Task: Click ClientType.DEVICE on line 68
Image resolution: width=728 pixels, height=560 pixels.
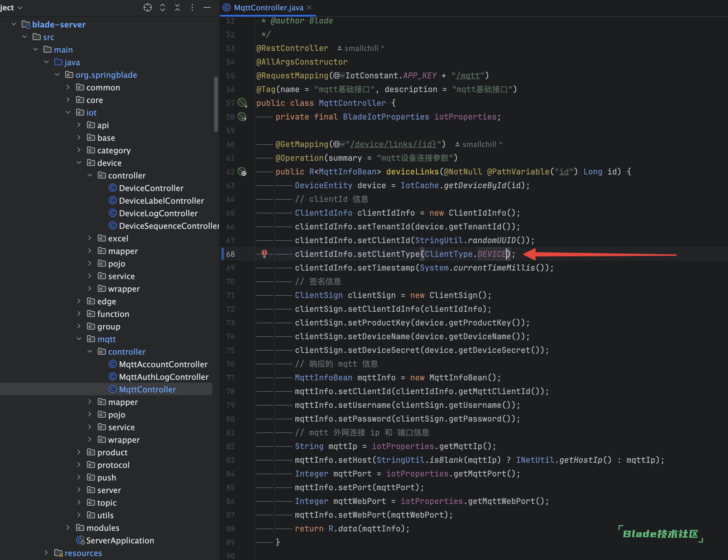Action: [465, 254]
